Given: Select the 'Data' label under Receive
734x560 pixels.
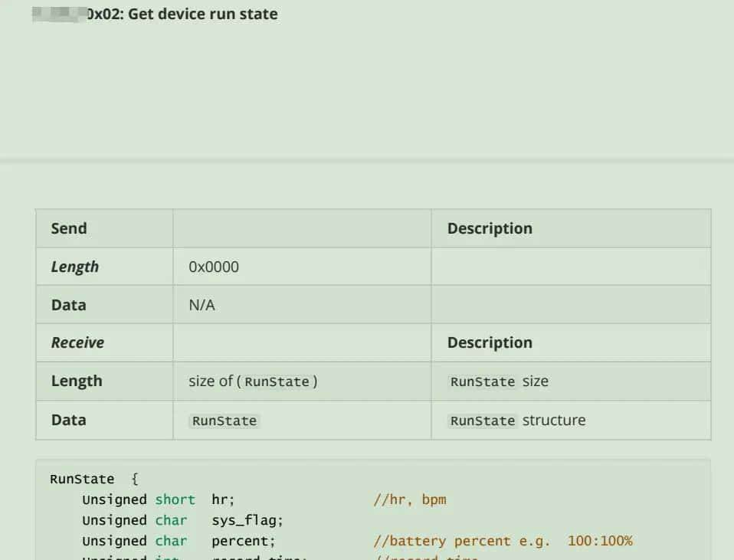Looking at the screenshot, I should (x=68, y=420).
